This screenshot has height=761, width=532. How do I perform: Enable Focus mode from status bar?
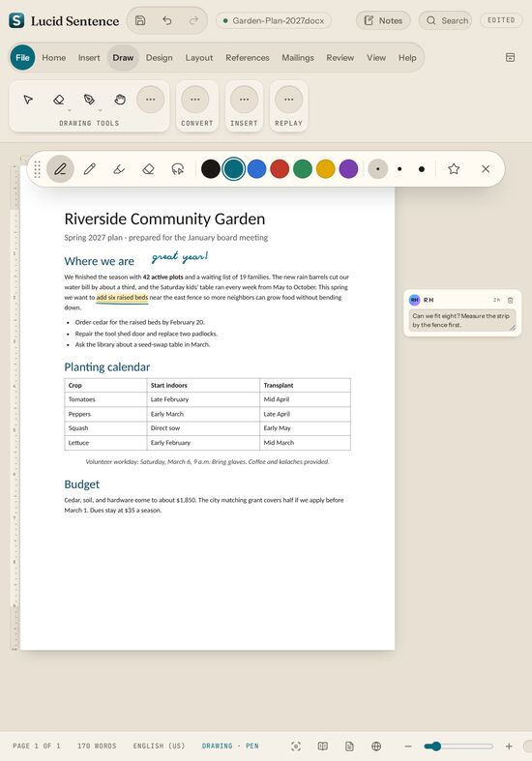tap(296, 746)
